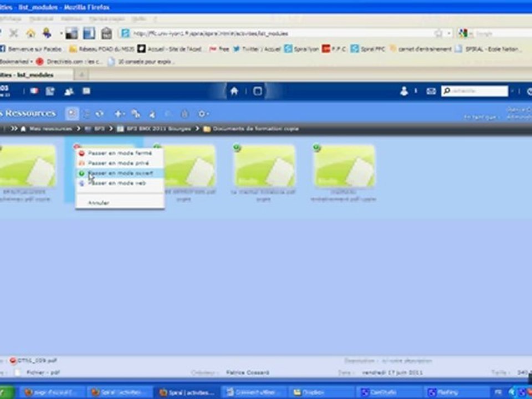Image resolution: width=532 pixels, height=399 pixels.
Task: Open the mail envelope icon
Action: click(431, 91)
